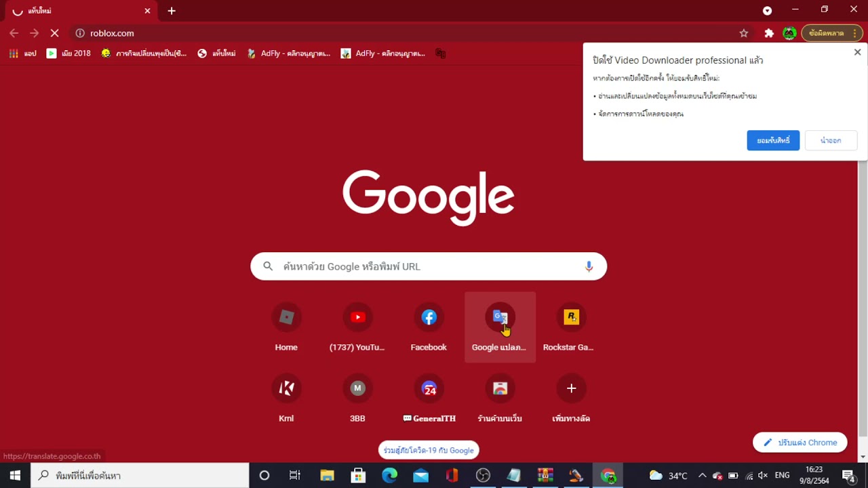Click the 'ข้อผิดพลาด' error button
This screenshot has height=488, width=868.
coord(832,33)
